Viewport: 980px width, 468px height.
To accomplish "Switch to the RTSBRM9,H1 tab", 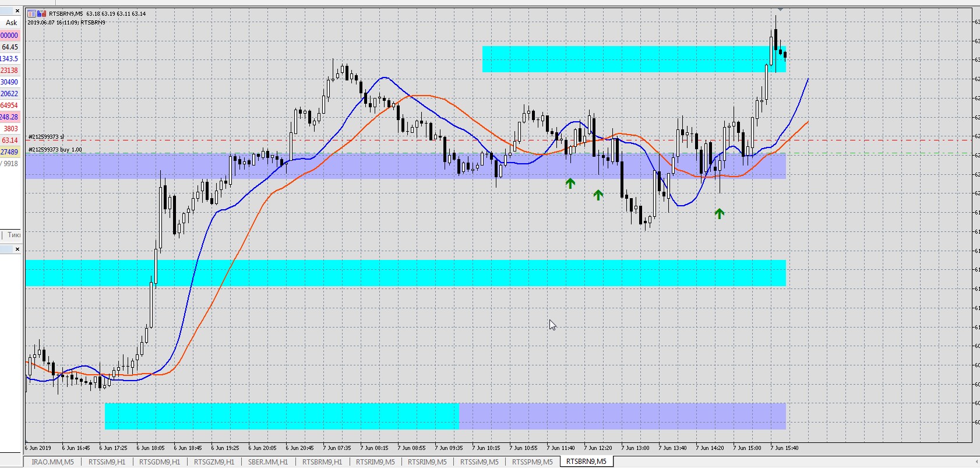I will [x=322, y=462].
